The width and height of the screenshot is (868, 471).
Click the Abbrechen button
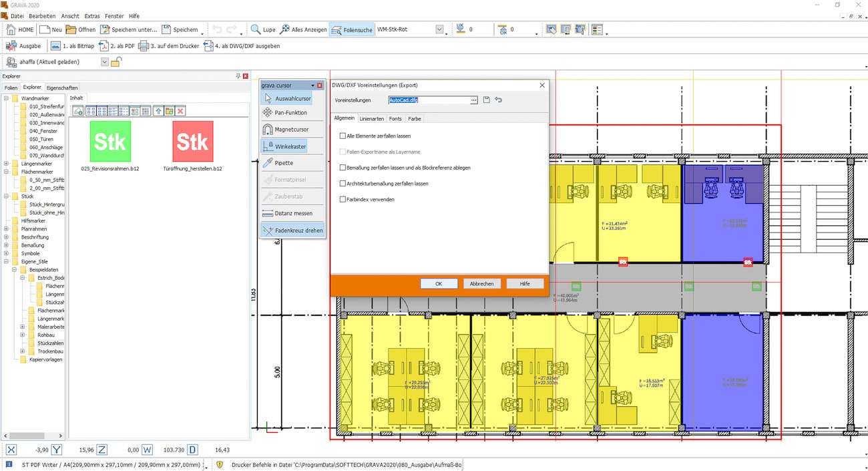tap(481, 284)
